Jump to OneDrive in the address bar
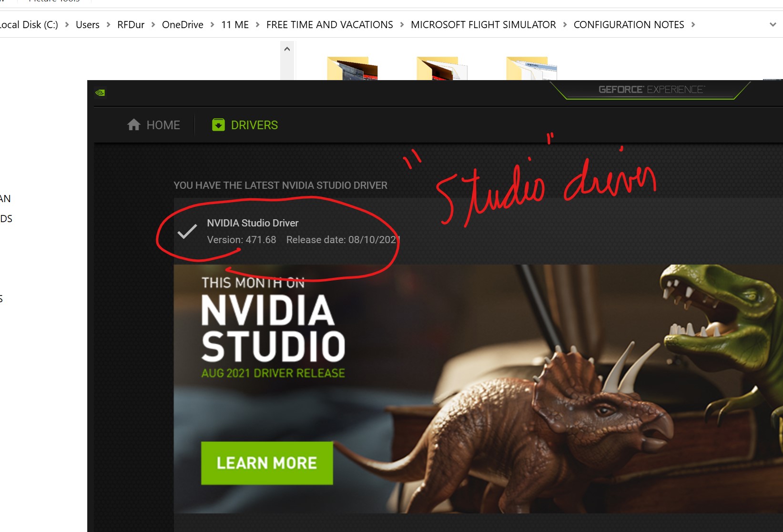Viewport: 783px width, 532px height. click(183, 25)
